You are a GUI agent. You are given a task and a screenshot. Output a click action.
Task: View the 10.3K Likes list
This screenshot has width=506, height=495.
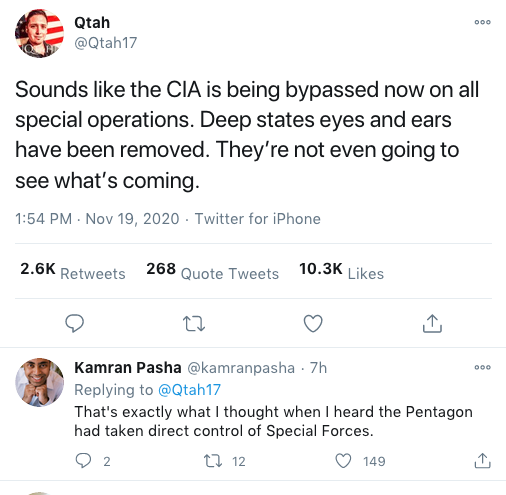(341, 271)
